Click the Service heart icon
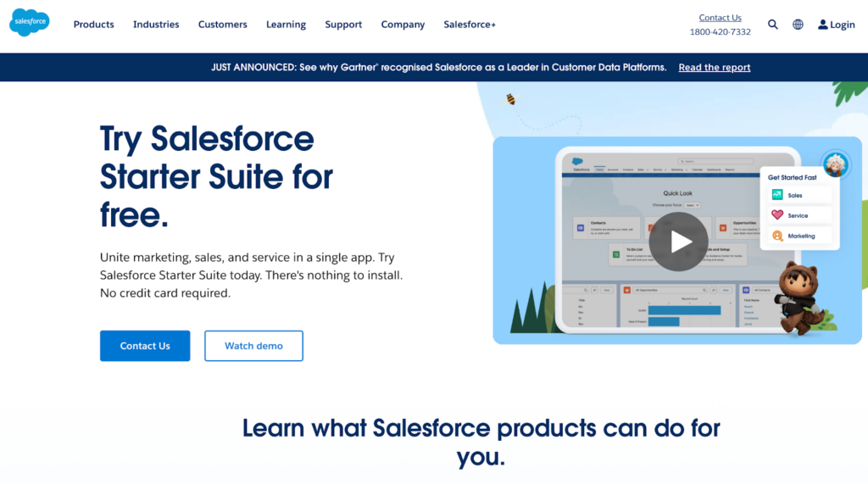This screenshot has height=484, width=868. (x=777, y=215)
